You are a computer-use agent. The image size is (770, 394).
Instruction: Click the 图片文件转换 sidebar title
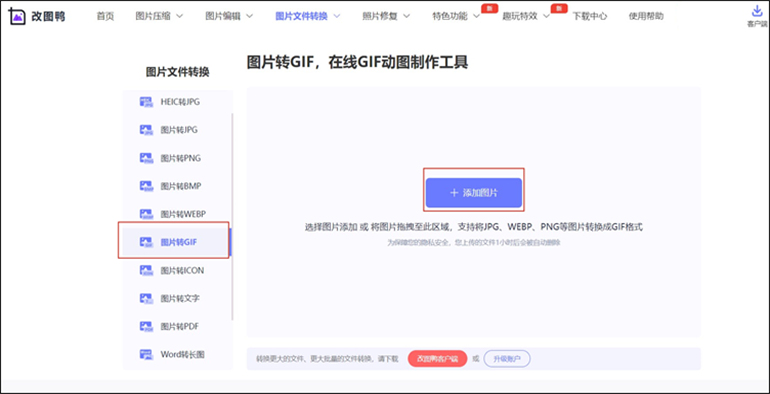coord(177,72)
